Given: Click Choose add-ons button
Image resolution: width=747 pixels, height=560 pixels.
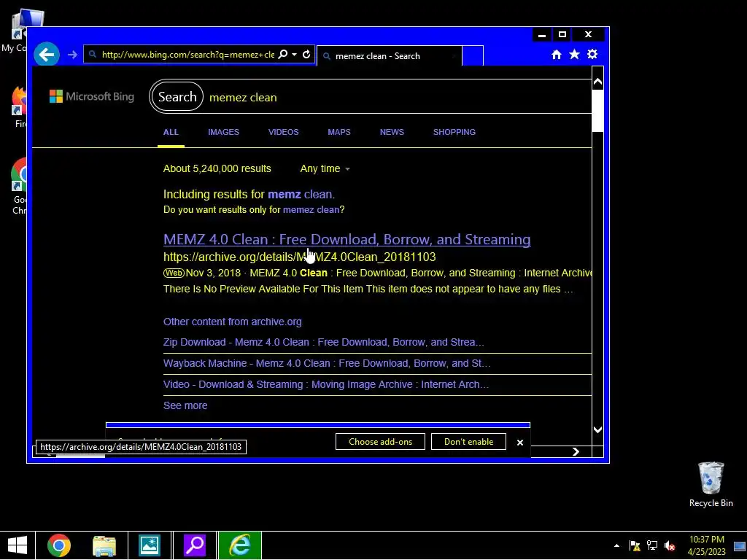Looking at the screenshot, I should click(380, 442).
